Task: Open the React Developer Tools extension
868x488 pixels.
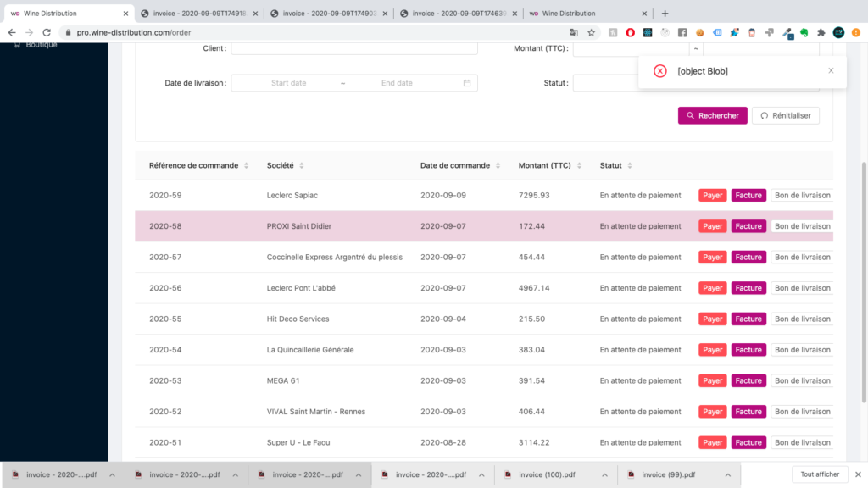Action: pyautogui.click(x=648, y=32)
